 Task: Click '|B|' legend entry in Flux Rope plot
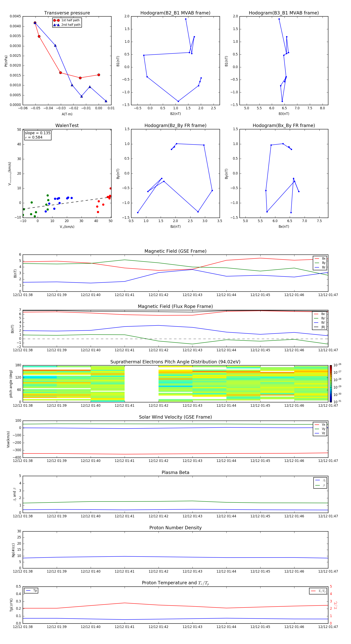click(320, 327)
